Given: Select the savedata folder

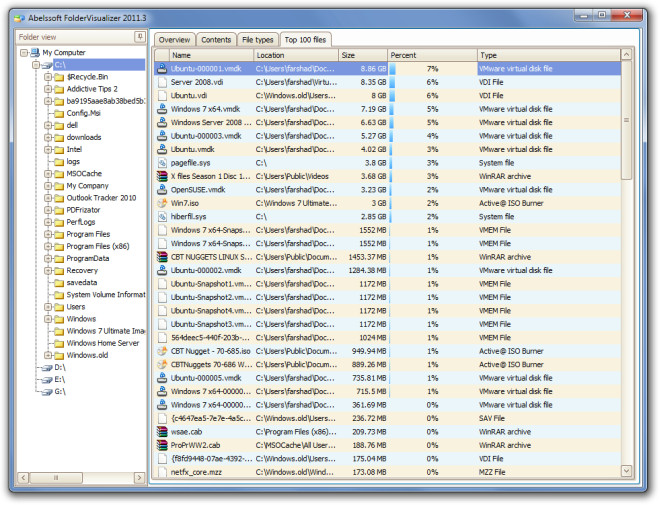Looking at the screenshot, I should tap(82, 283).
